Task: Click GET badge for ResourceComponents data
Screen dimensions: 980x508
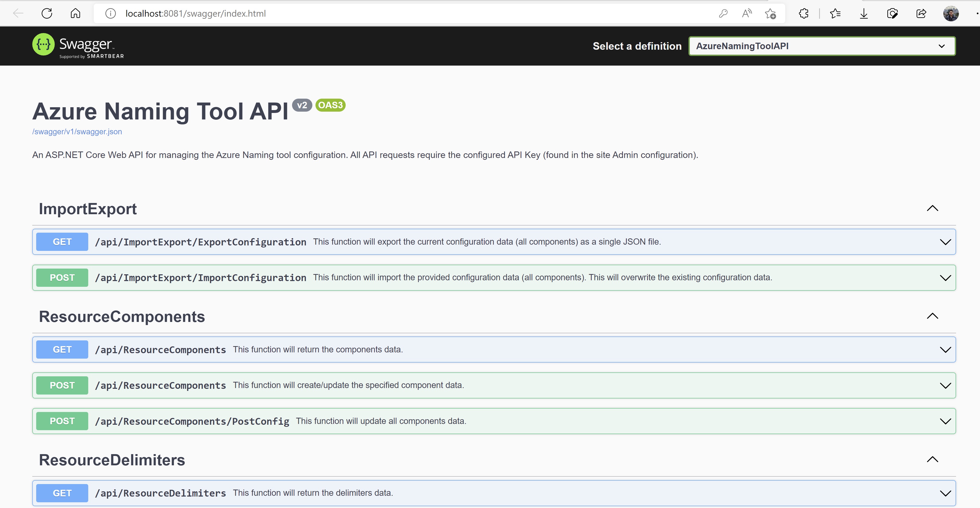Action: click(x=62, y=350)
